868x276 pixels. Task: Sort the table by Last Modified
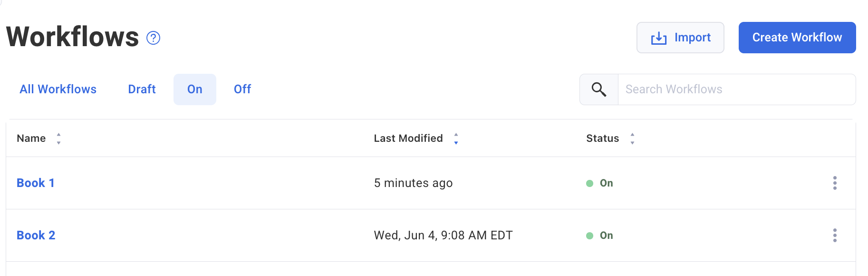click(456, 138)
